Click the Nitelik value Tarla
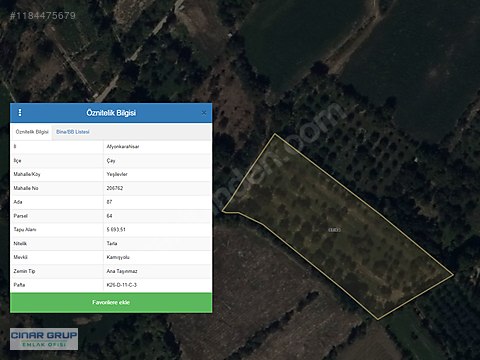Screen dimensions: 480x360 112,244
